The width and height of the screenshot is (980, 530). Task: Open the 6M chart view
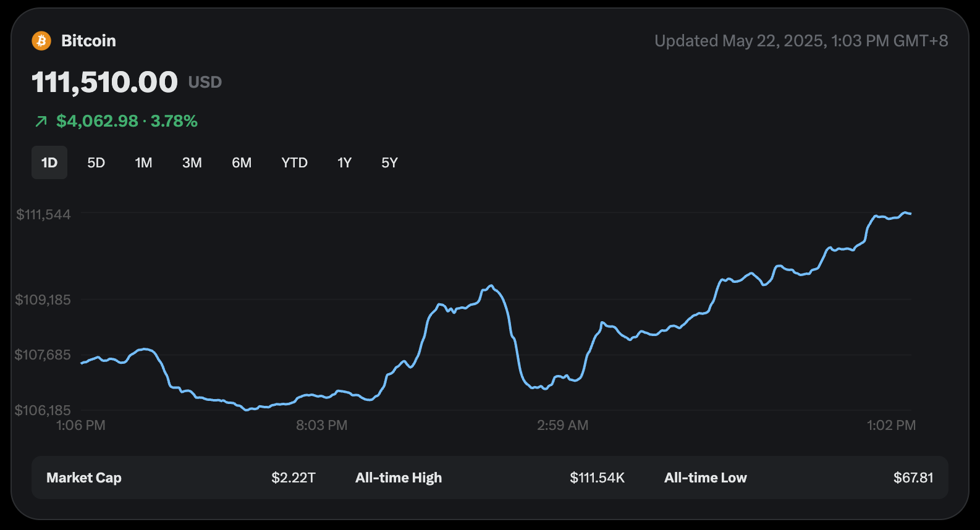pyautogui.click(x=242, y=162)
